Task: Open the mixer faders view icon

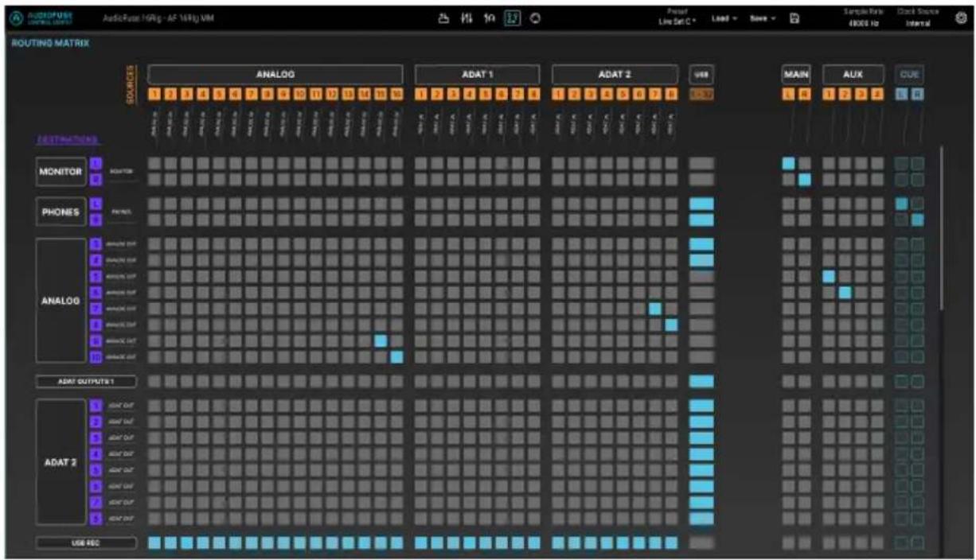Action: (468, 18)
